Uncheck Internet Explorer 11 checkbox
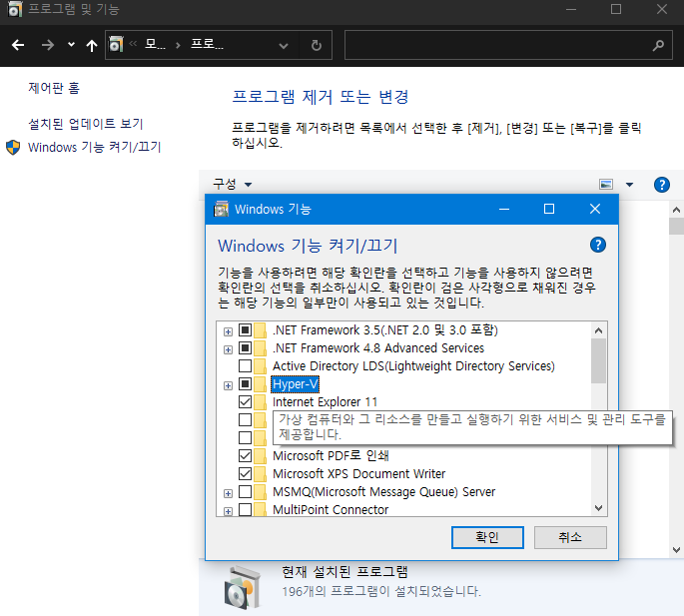 (x=246, y=401)
